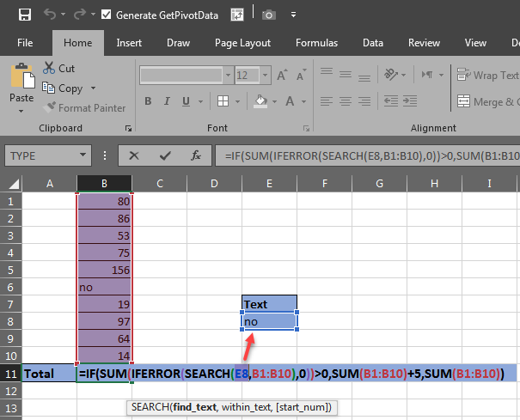The width and height of the screenshot is (520, 420).
Task: Open Customize Quick Access Toolbar dropdown
Action: [293, 15]
